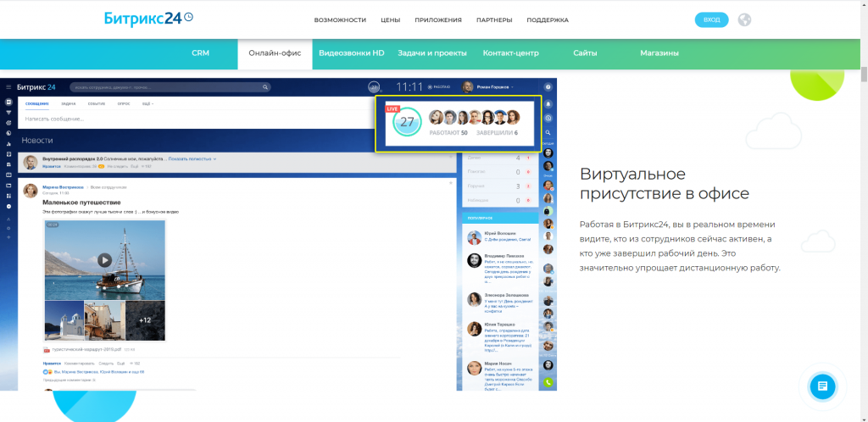Image resolution: width=868 pixels, height=422 pixels.
Task: Click the funnel icon in the left sidebar
Action: (8, 112)
